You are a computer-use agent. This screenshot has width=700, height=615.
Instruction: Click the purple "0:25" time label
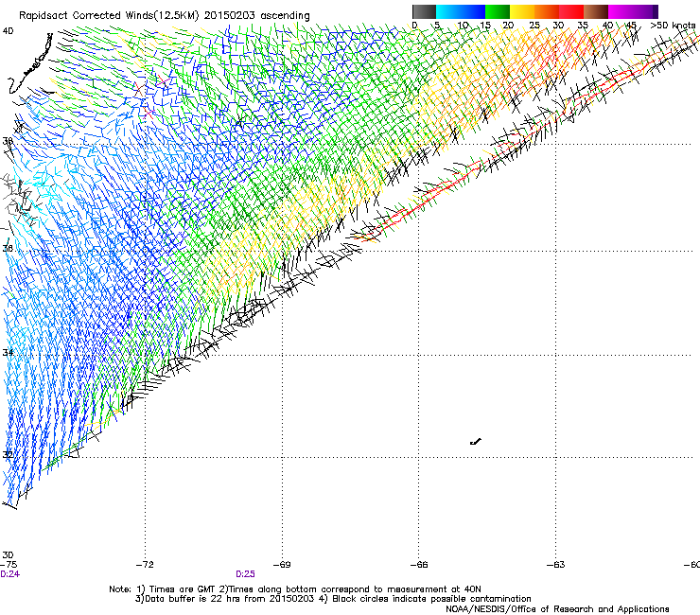(x=245, y=574)
